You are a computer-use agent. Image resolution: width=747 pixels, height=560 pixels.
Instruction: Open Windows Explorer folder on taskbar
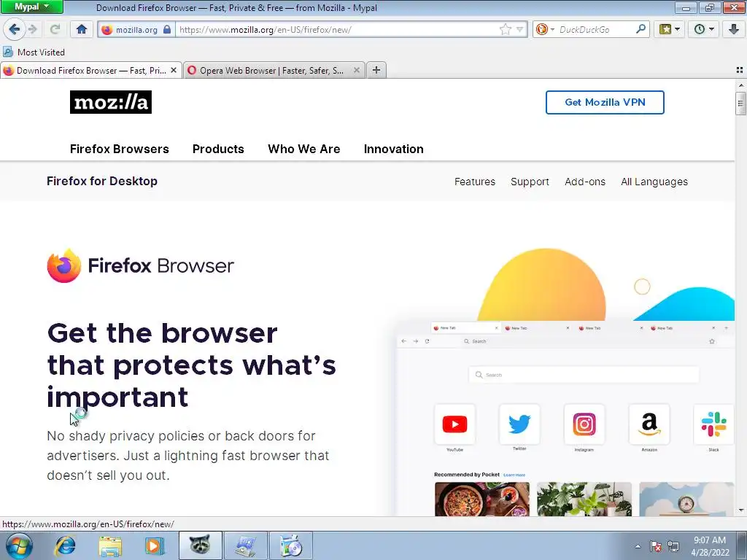point(110,546)
